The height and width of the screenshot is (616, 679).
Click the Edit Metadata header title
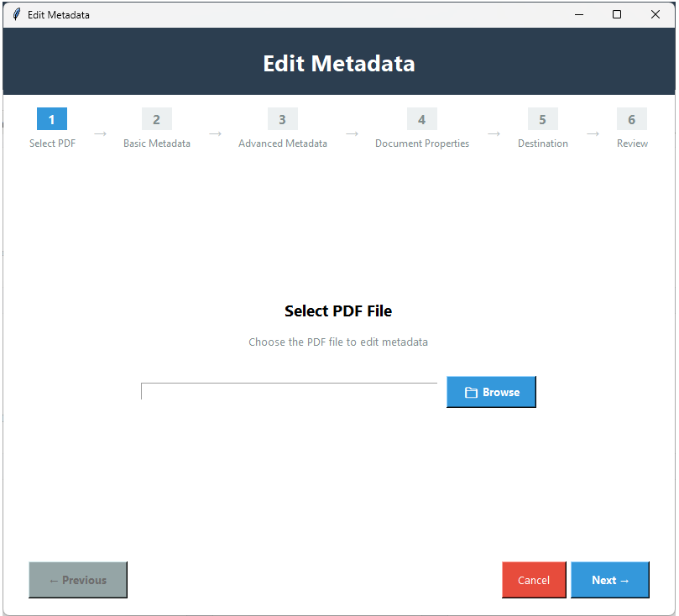click(338, 63)
